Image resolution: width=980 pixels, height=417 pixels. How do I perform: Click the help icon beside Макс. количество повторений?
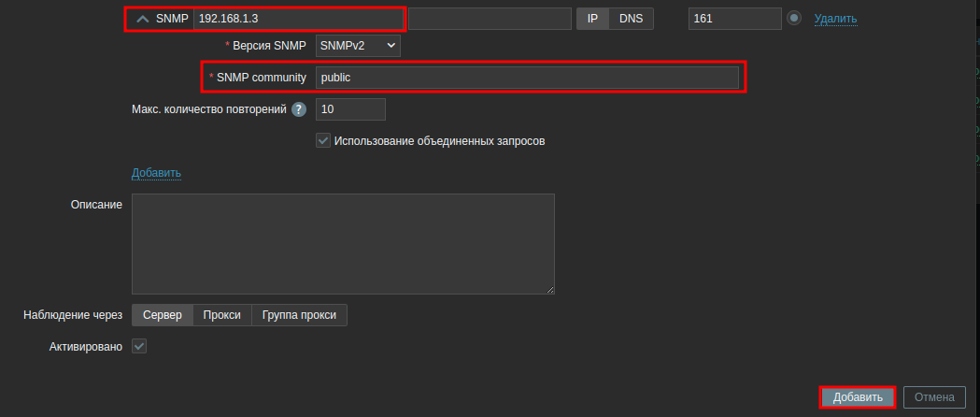click(x=299, y=109)
